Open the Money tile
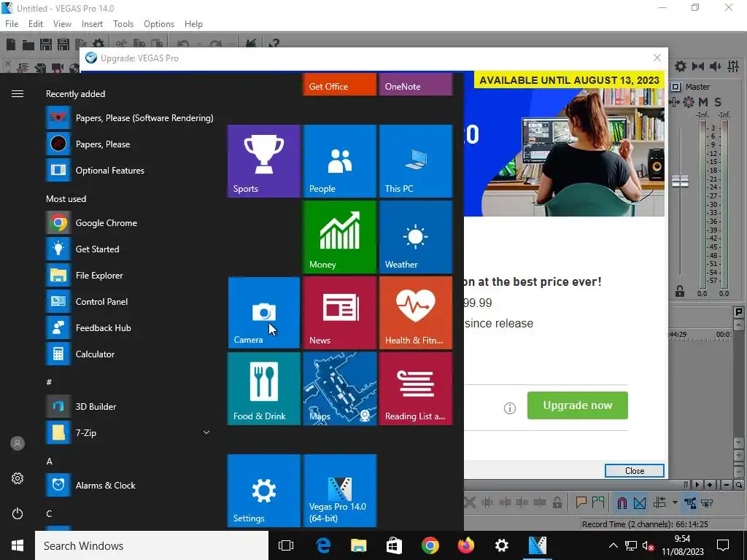747x560 pixels. tap(340, 237)
